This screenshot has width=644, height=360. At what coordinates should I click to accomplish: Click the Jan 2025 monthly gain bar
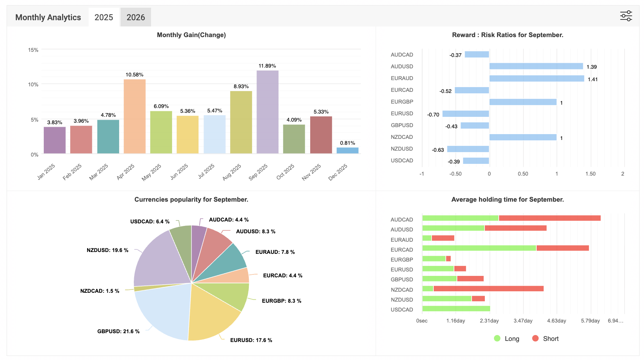coord(55,140)
